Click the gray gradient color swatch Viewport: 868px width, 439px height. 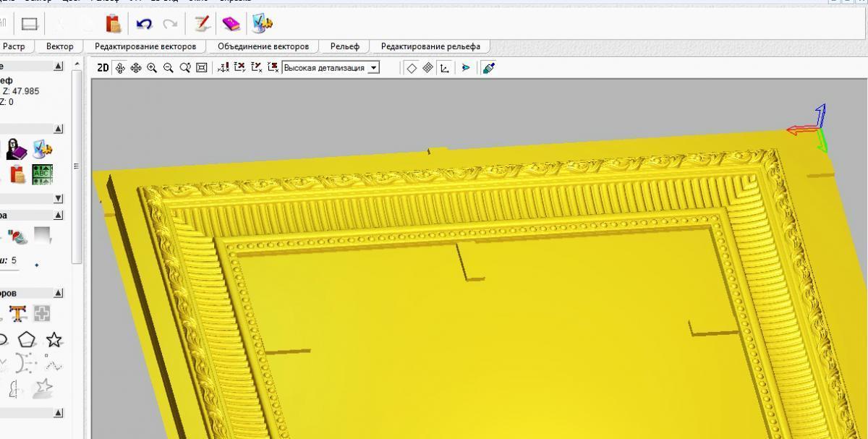tap(43, 236)
